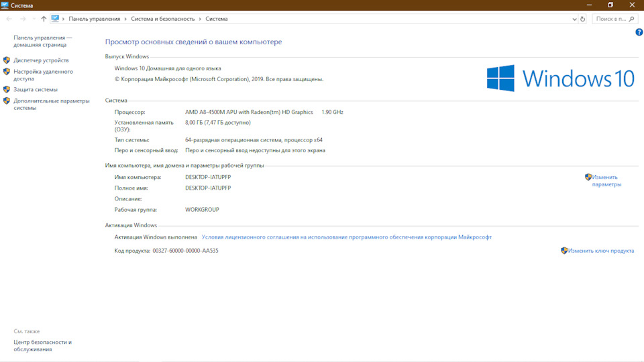The height and width of the screenshot is (362, 644).
Task: Close the Система window
Action: click(x=632, y=5)
